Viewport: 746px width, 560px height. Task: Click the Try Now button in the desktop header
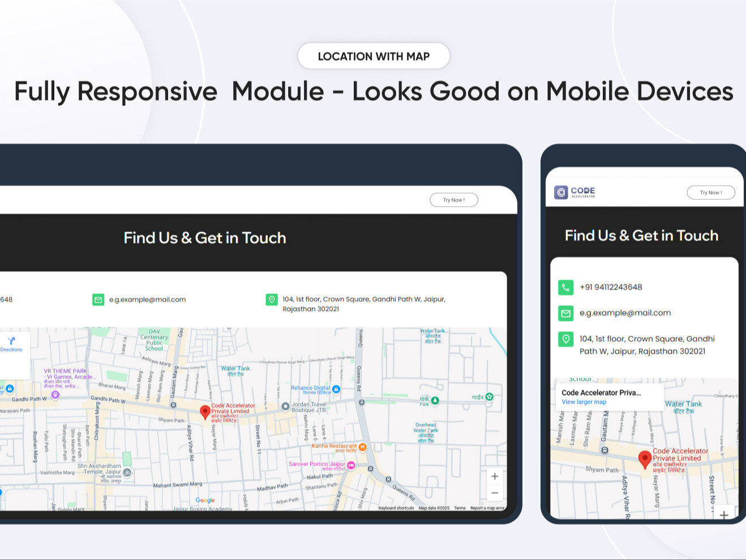pos(453,199)
